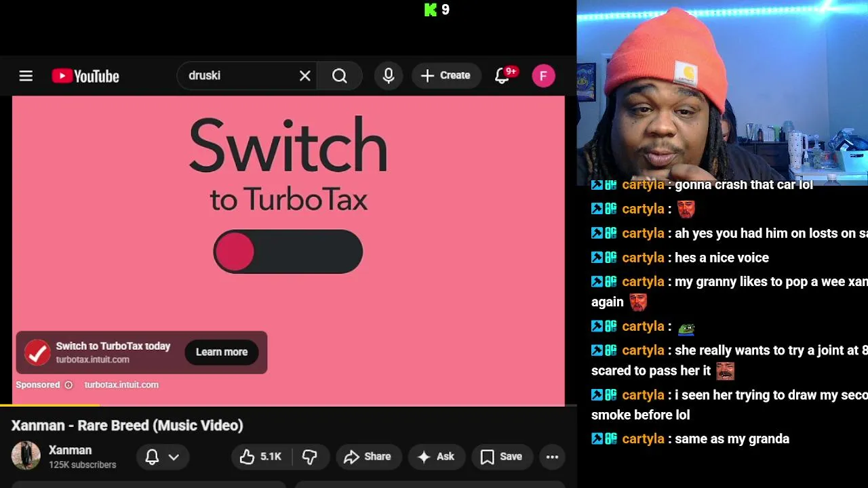Viewport: 868px width, 488px height.
Task: Share the video via Share button
Action: (x=368, y=457)
